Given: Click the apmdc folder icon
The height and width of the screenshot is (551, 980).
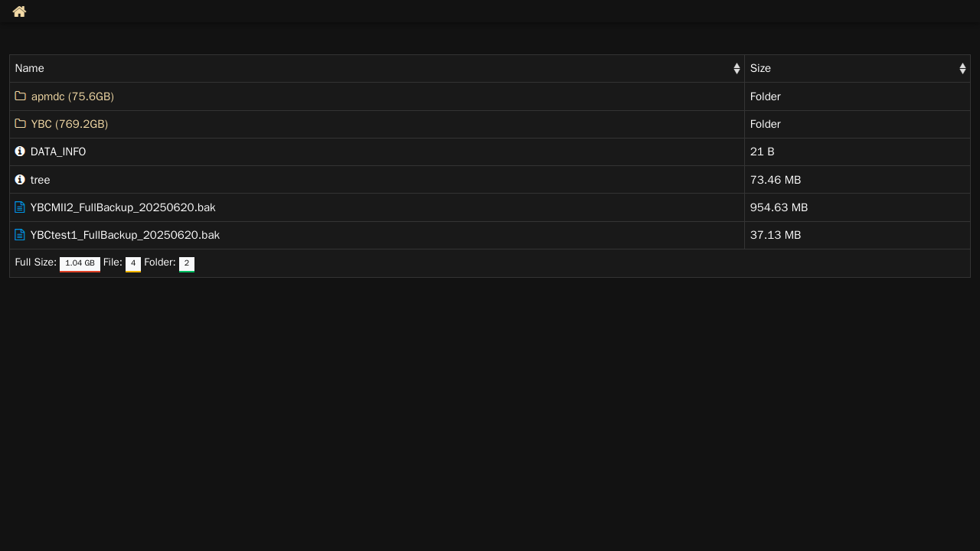Looking at the screenshot, I should click(21, 96).
